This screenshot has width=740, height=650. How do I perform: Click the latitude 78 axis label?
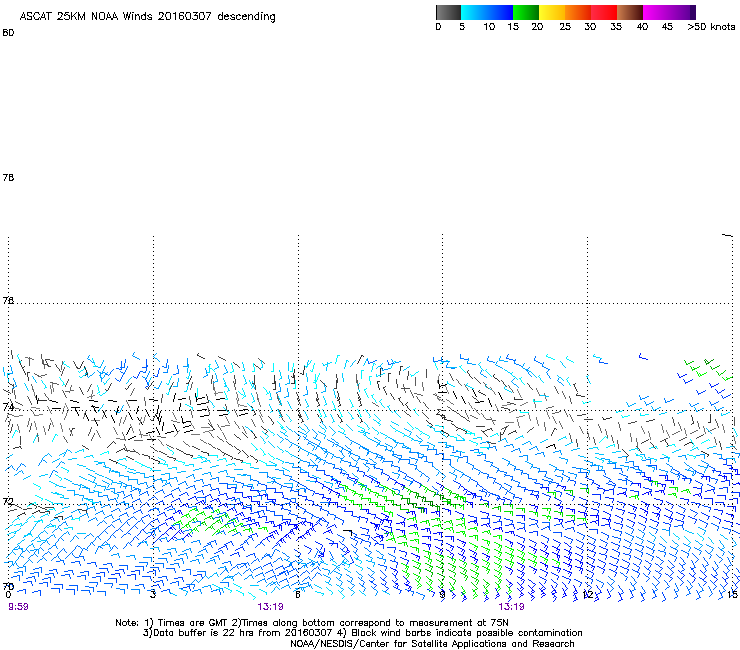(8, 177)
